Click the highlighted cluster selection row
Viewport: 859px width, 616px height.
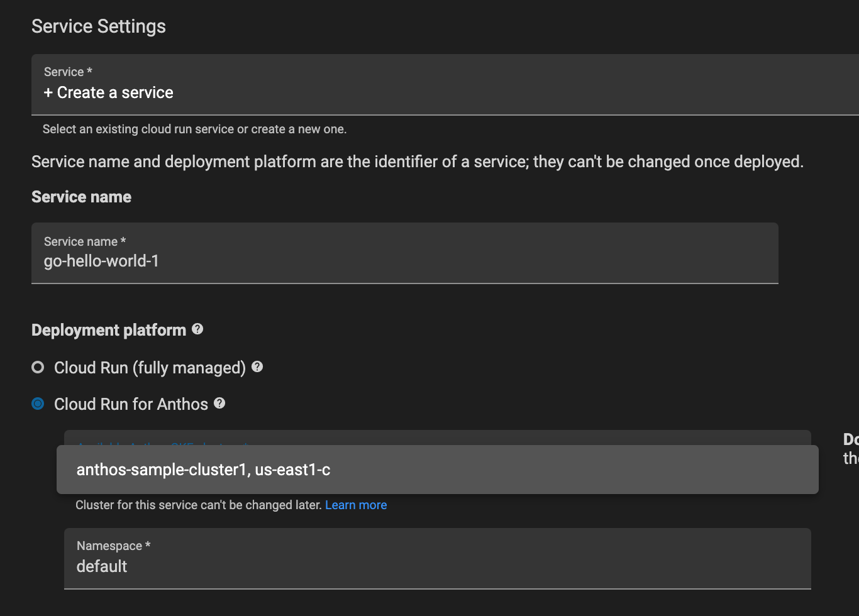(438, 469)
